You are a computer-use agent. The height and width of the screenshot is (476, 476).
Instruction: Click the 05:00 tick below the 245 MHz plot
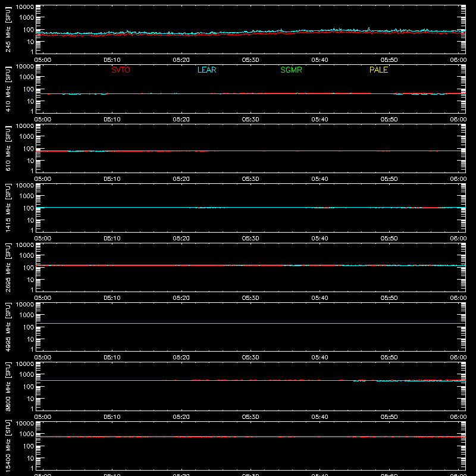pos(43,60)
